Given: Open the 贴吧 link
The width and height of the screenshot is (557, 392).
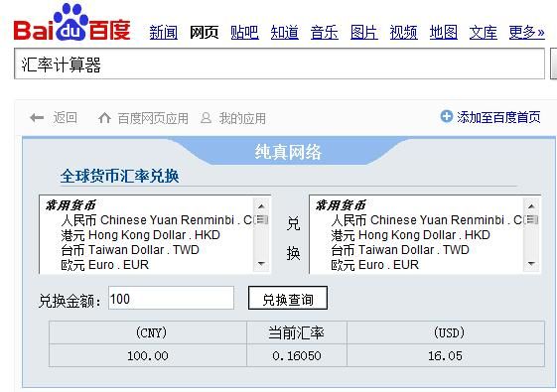Looking at the screenshot, I should (x=244, y=33).
